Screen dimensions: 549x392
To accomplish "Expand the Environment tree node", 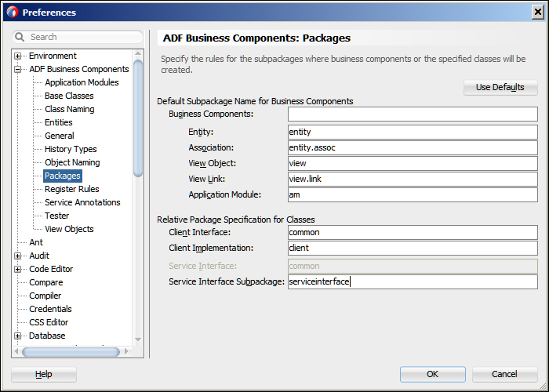I will (17, 56).
